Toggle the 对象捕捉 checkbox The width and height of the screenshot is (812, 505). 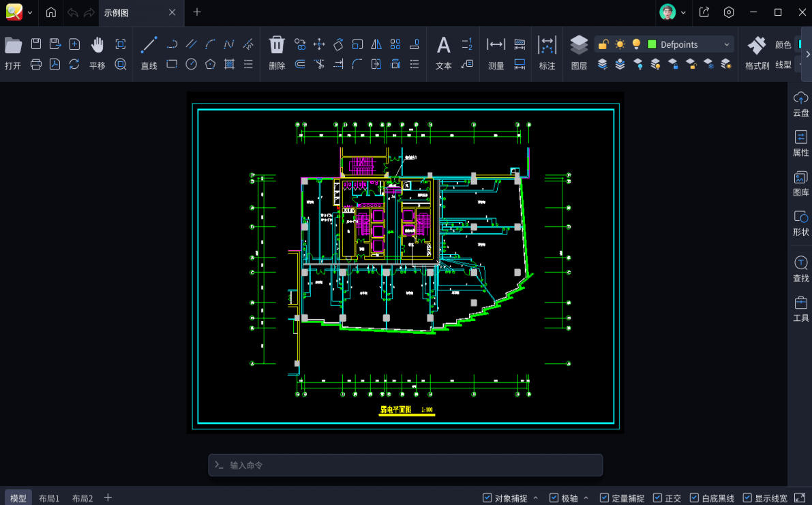(487, 498)
